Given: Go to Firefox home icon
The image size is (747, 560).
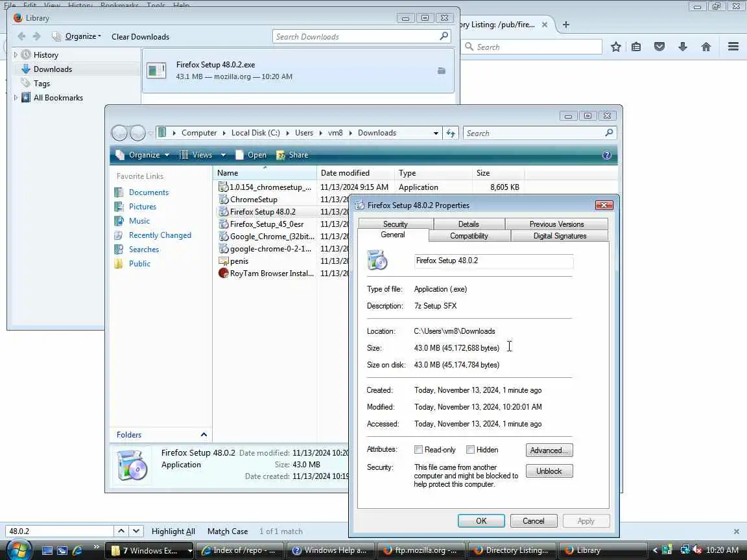Looking at the screenshot, I should 706,47.
